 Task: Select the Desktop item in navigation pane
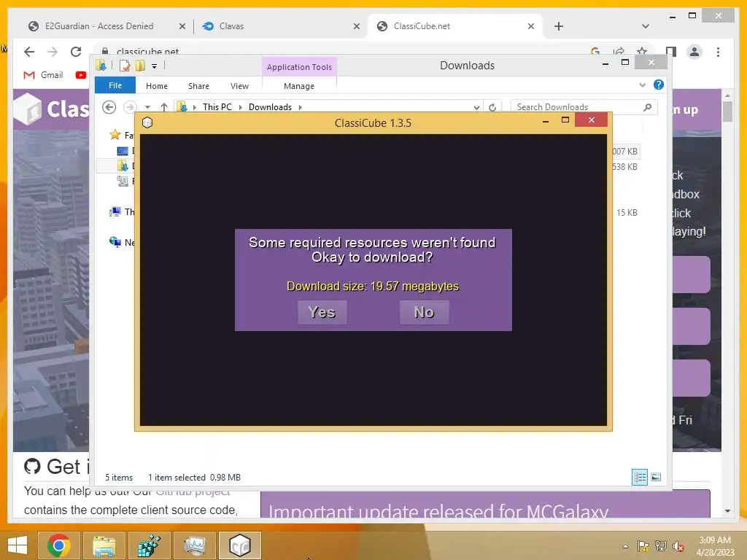coord(123,151)
